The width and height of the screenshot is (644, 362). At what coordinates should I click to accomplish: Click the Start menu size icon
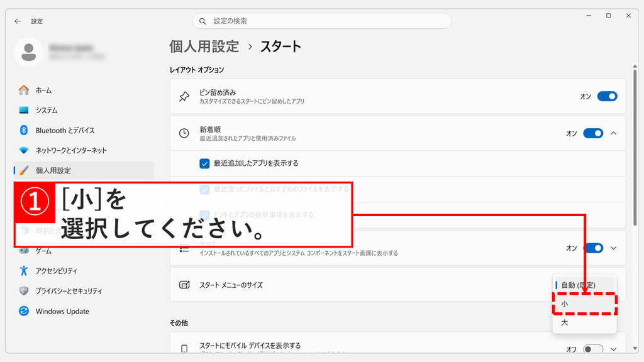click(x=184, y=285)
